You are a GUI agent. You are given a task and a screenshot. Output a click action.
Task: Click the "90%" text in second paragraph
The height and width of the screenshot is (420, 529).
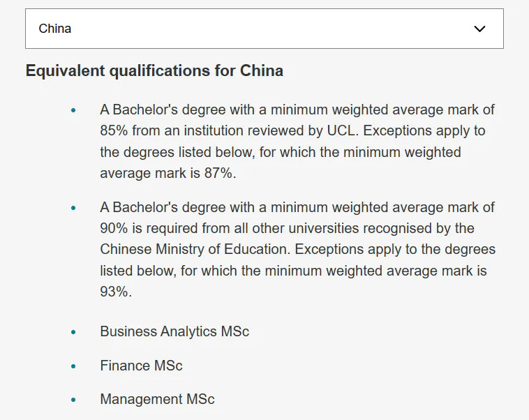[x=114, y=228]
